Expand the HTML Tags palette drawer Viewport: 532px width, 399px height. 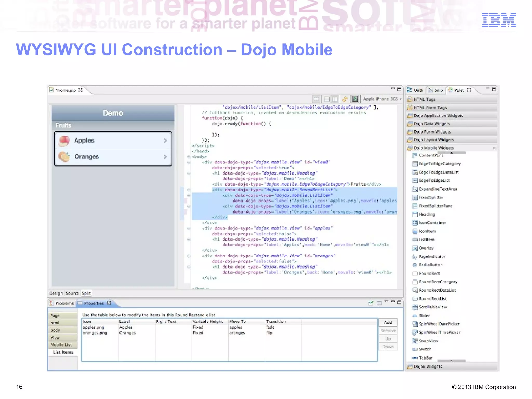(452, 99)
